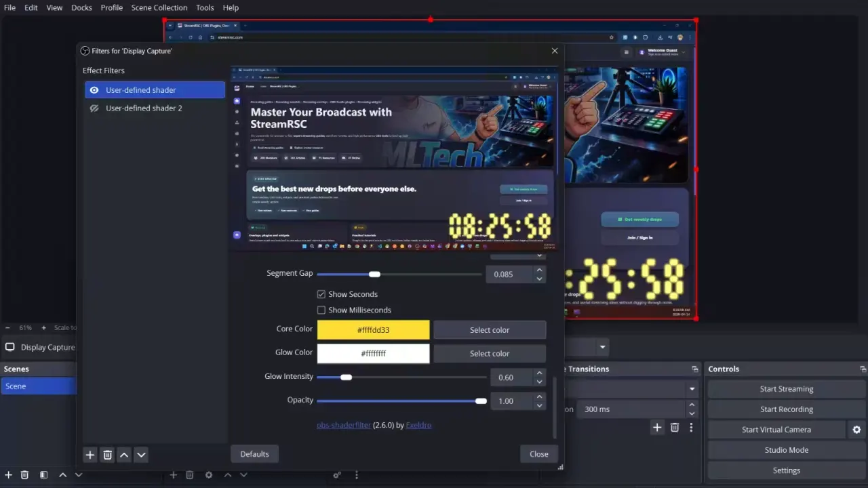Add a source with the Sources dock plus icon
Image resolution: width=868 pixels, height=488 pixels.
tap(173, 475)
